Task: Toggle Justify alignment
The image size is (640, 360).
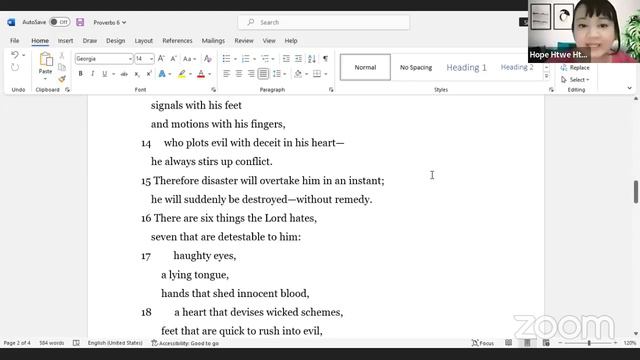Action: pyautogui.click(x=263, y=74)
